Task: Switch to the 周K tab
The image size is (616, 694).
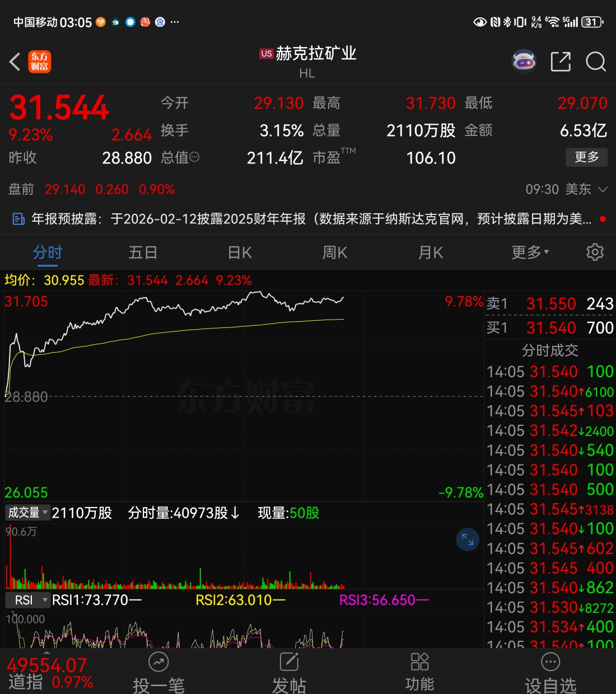Action: (335, 252)
